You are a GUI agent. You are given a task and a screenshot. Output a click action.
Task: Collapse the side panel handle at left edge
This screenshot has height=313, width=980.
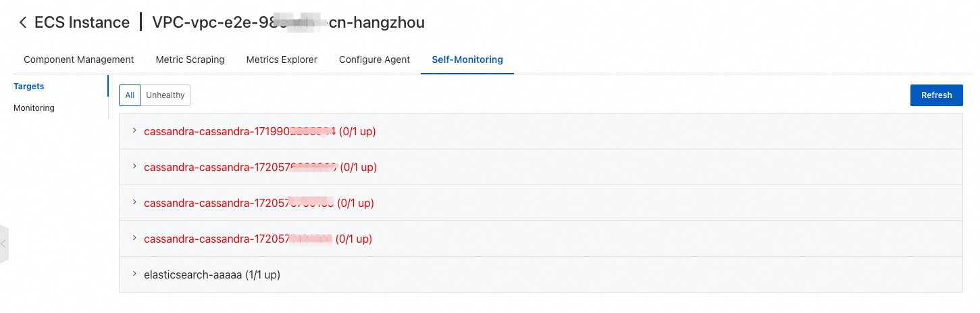click(x=4, y=243)
